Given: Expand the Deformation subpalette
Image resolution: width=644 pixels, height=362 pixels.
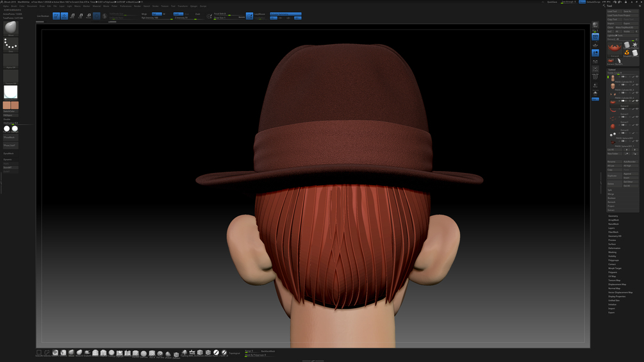Looking at the screenshot, I should pos(615,248).
